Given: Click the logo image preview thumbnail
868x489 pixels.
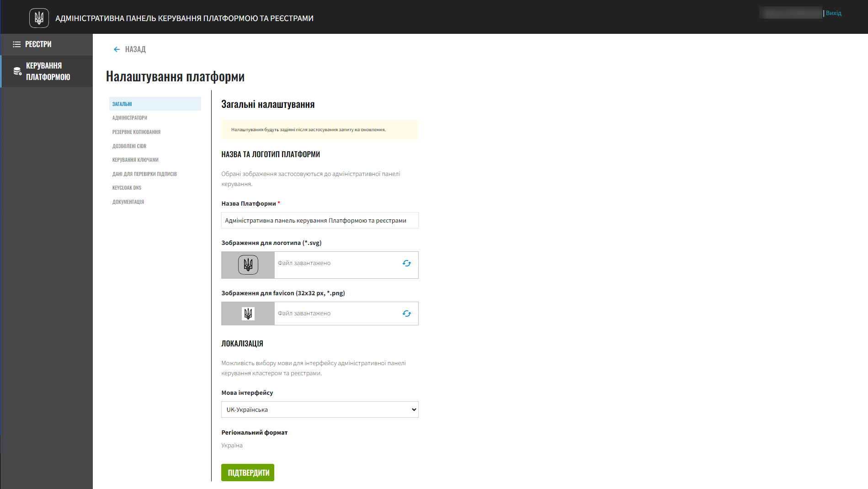Looking at the screenshot, I should (x=248, y=265).
